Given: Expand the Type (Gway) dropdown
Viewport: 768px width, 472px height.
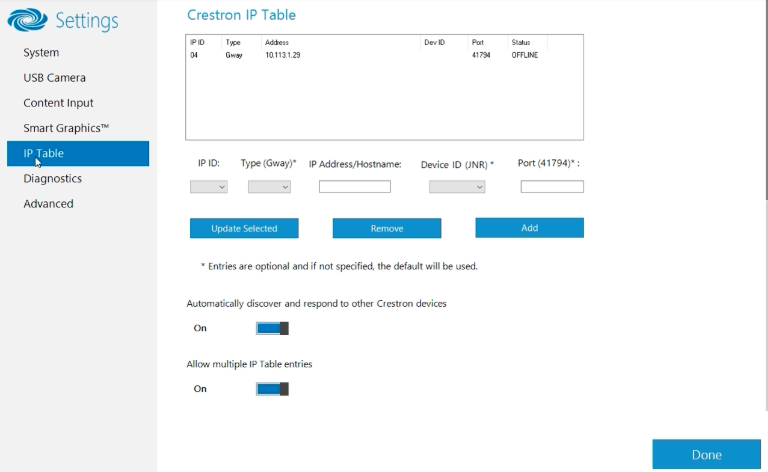Looking at the screenshot, I should [269, 187].
